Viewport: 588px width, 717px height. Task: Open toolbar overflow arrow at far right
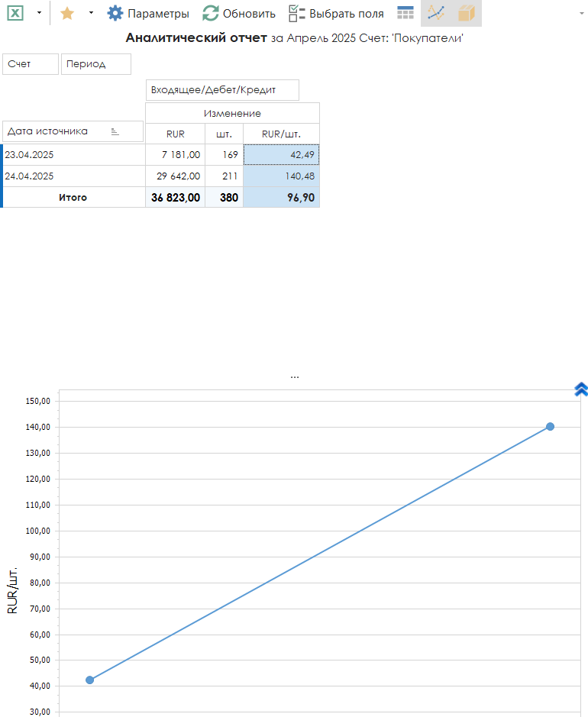[582, 13]
